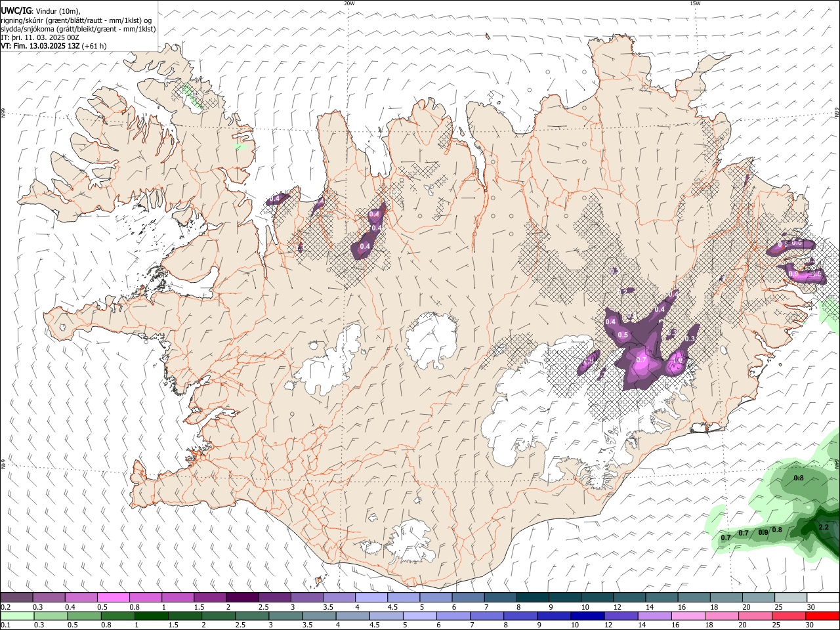Pick the dark navy blue swatch labeled 10 in the rain legend

point(586,616)
